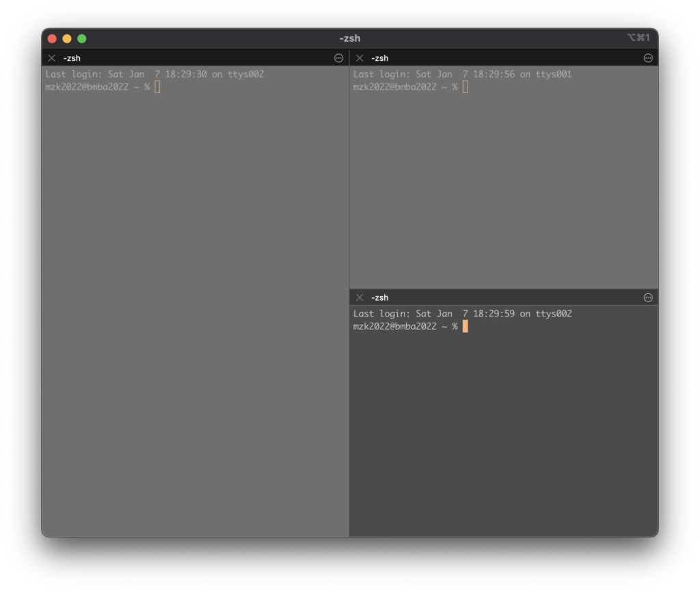
Task: Close the ttys002 18:29:30 pane via its X icon
Action: tap(52, 58)
